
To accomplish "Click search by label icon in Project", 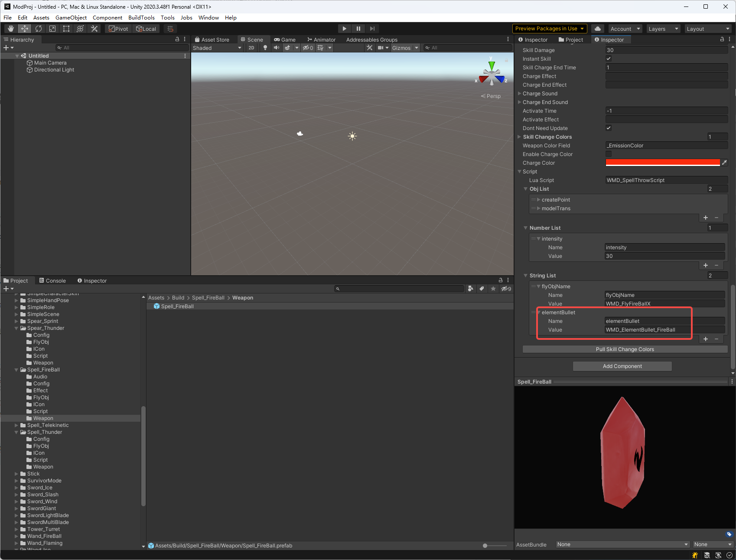I will pyautogui.click(x=482, y=289).
